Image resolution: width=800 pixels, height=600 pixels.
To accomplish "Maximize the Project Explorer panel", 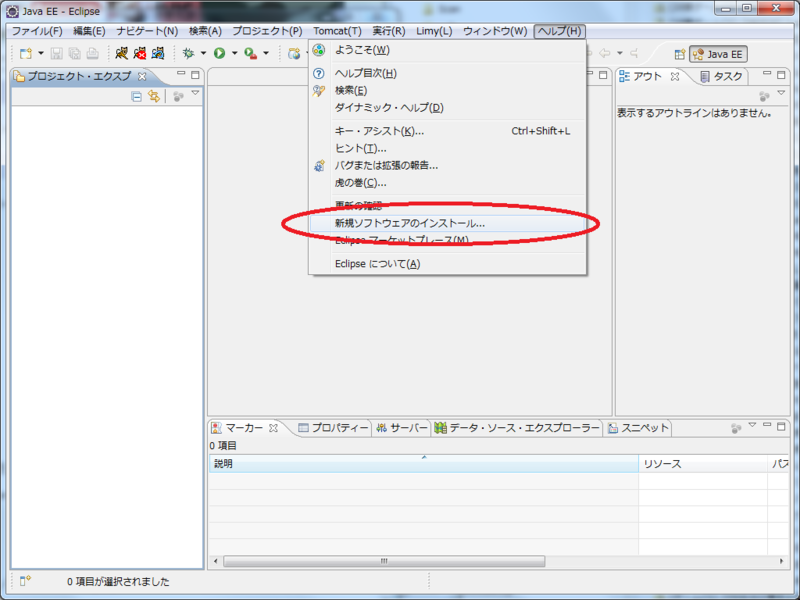I will pyautogui.click(x=195, y=76).
